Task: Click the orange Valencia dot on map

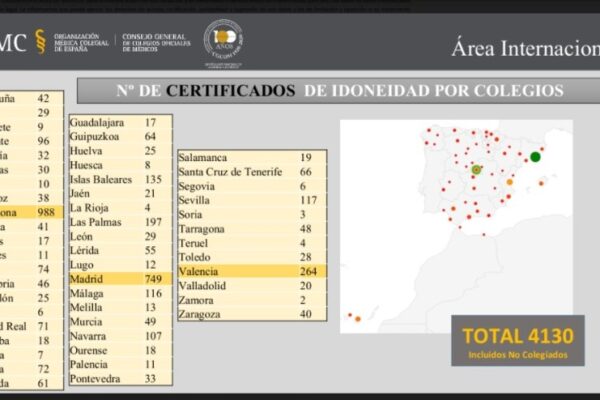Action: [509, 182]
